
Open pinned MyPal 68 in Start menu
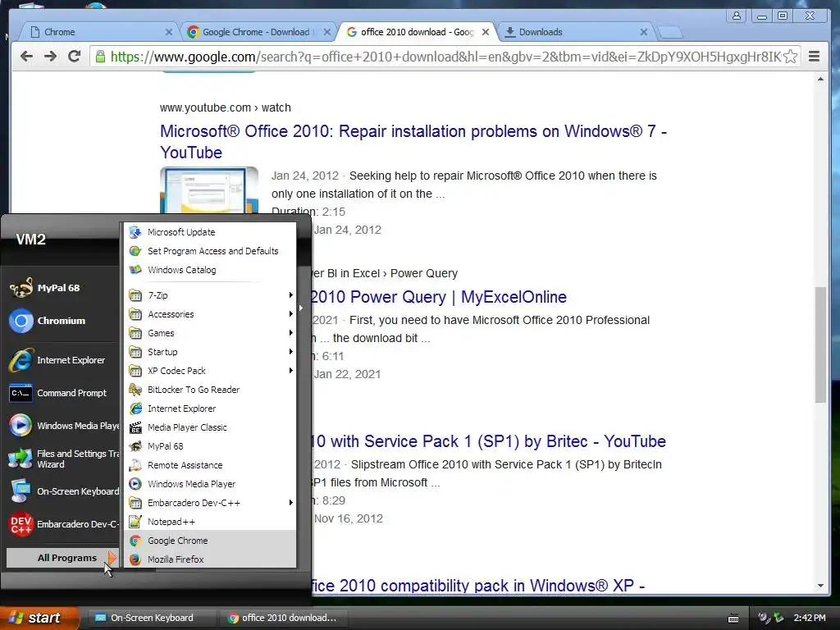(62, 288)
